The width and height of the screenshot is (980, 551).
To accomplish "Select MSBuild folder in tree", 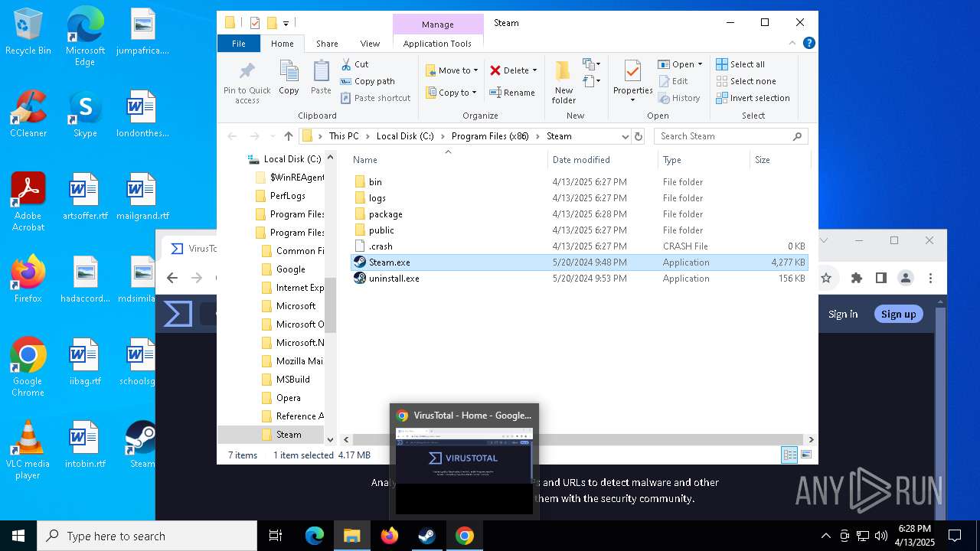I will [292, 380].
